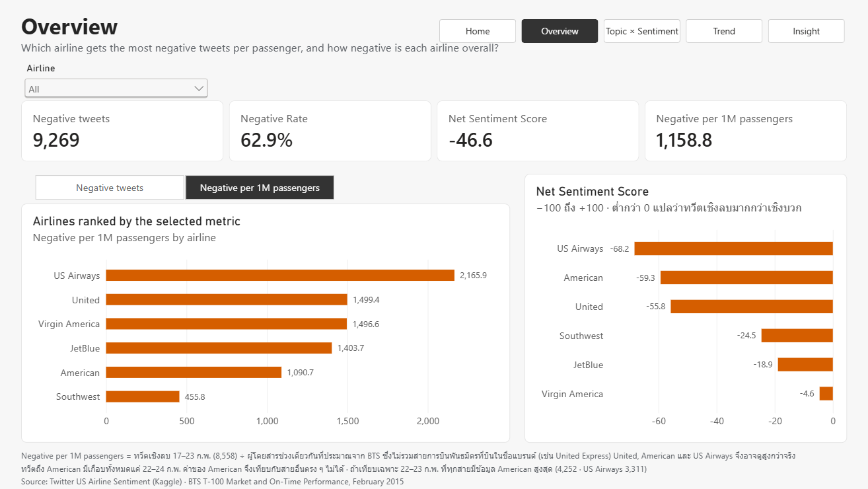Viewport: 868px width, 489px height.
Task: Click the Airline filter label
Action: point(41,68)
